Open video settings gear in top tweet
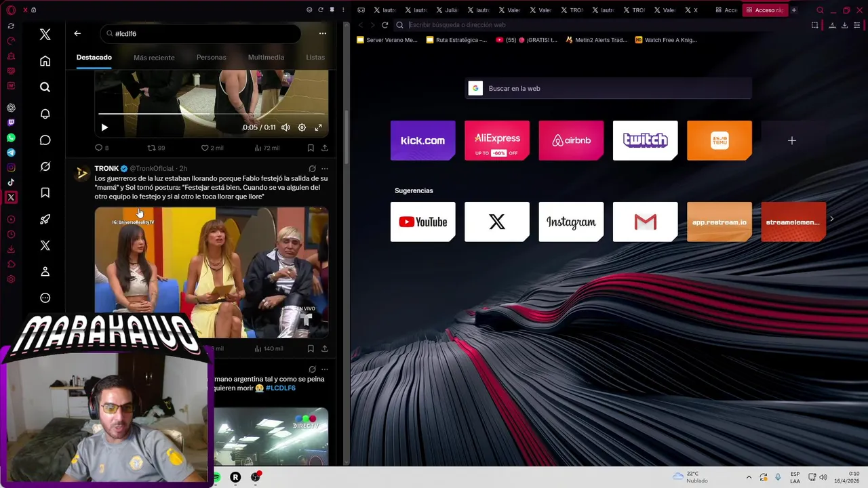This screenshot has width=868, height=488. (x=302, y=127)
